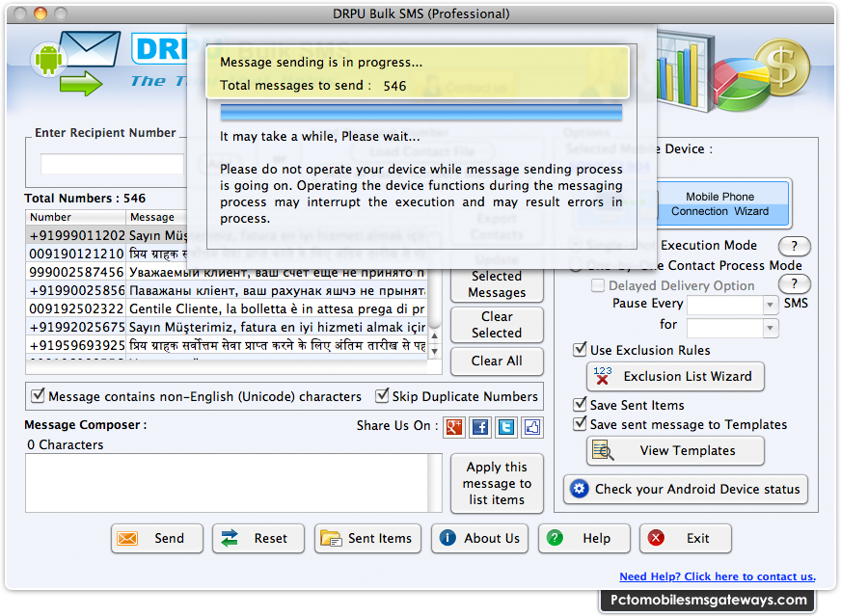Click the arrows icon on Reset button

click(x=230, y=538)
